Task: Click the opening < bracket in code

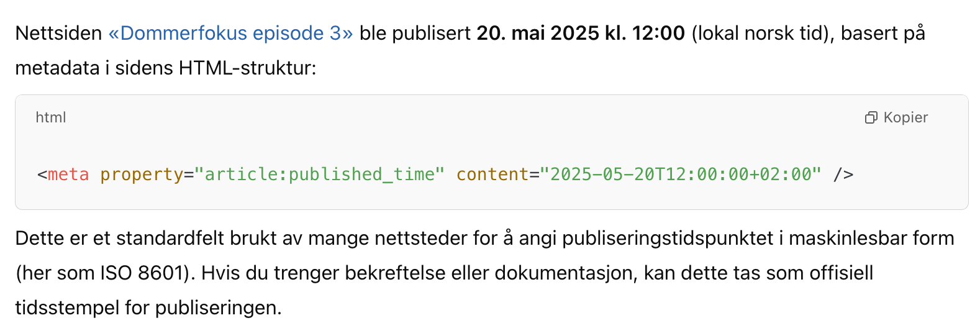Action: point(42,175)
